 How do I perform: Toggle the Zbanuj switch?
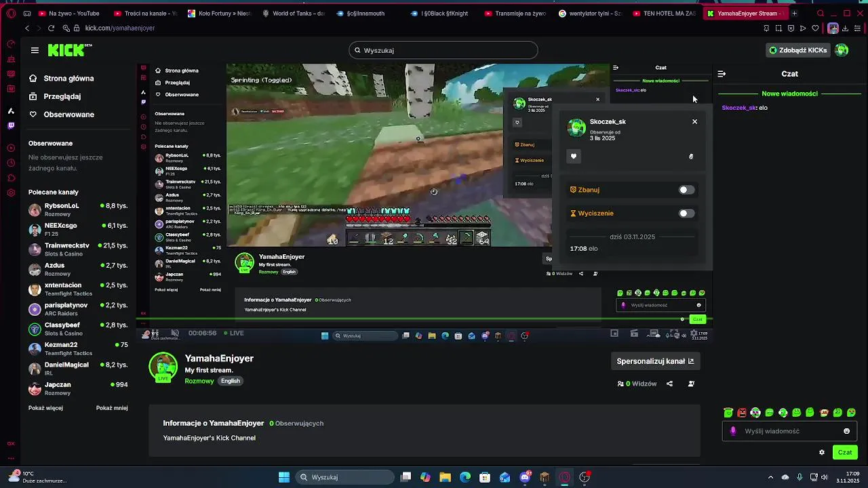[686, 190]
